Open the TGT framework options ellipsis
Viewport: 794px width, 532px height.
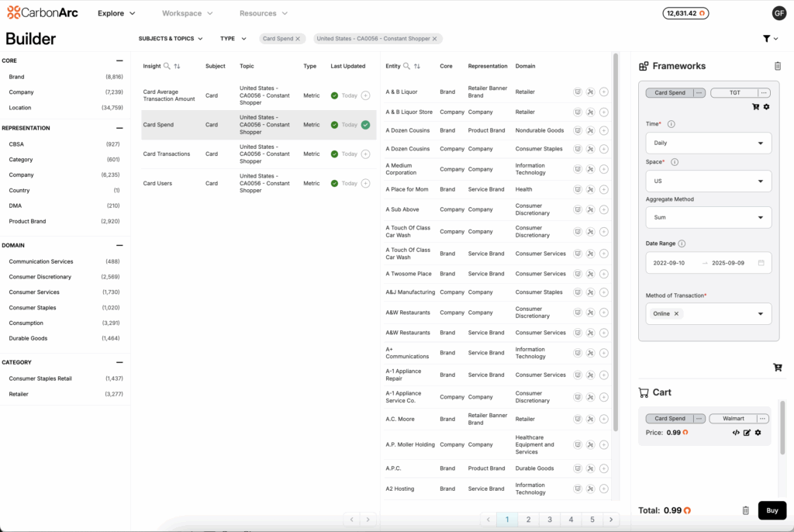pyautogui.click(x=764, y=93)
